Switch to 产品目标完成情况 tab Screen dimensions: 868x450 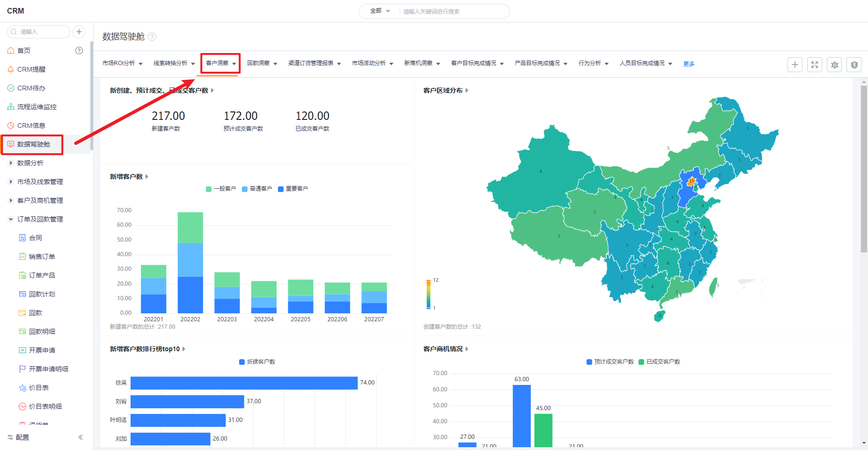coord(537,63)
